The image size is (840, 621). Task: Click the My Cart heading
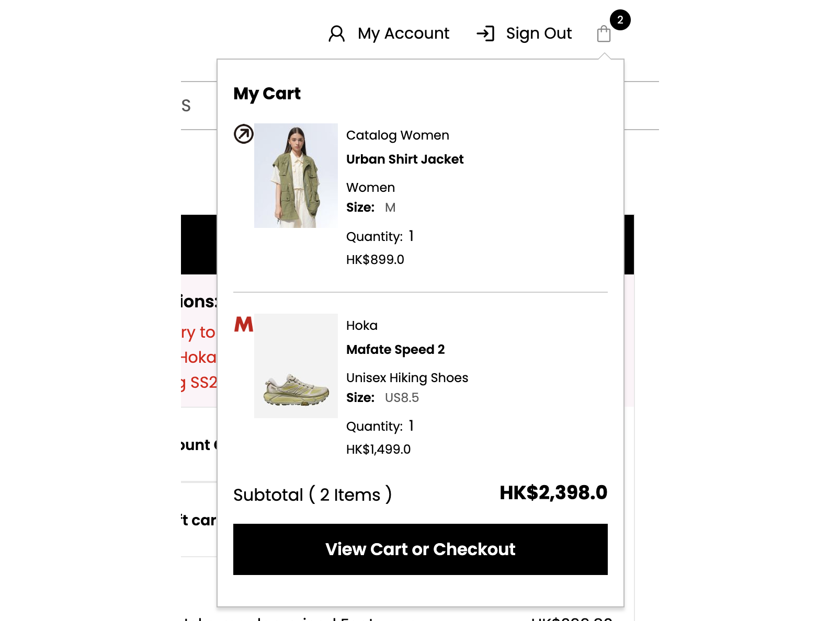pyautogui.click(x=267, y=94)
